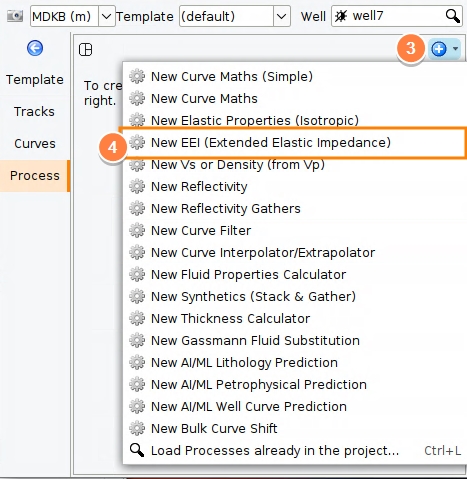The image size is (467, 479).
Task: Click gear icon beside New Reflectivity
Action: (x=137, y=187)
